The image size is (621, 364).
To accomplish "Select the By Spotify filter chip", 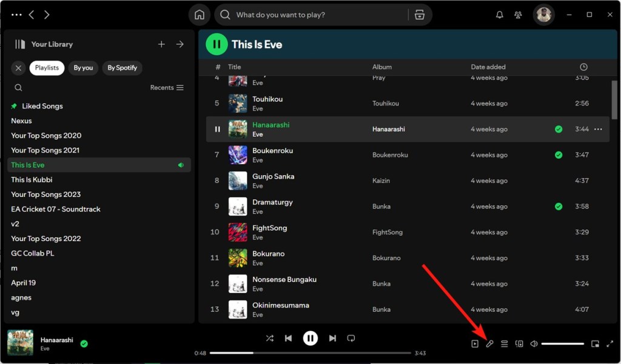I will tap(122, 68).
